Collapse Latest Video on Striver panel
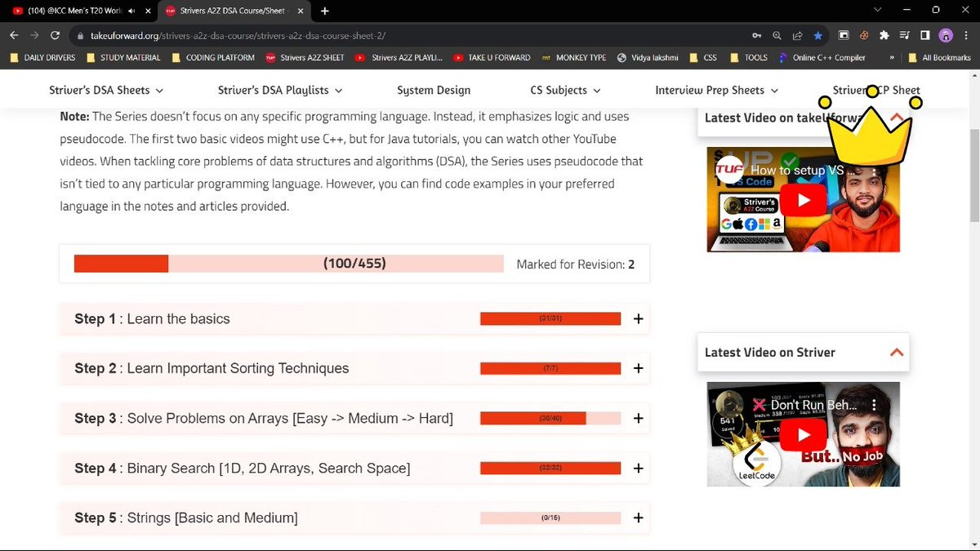 [x=896, y=353]
